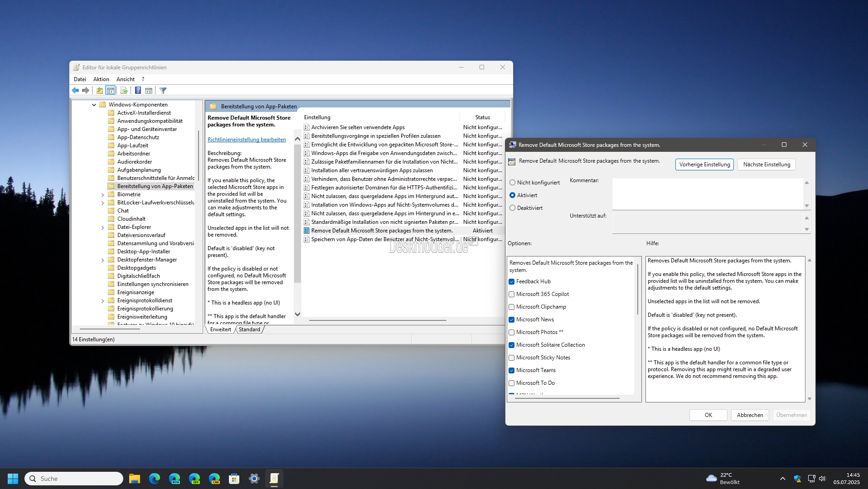
Task: Click the Export list toolbar icon
Action: tap(124, 91)
